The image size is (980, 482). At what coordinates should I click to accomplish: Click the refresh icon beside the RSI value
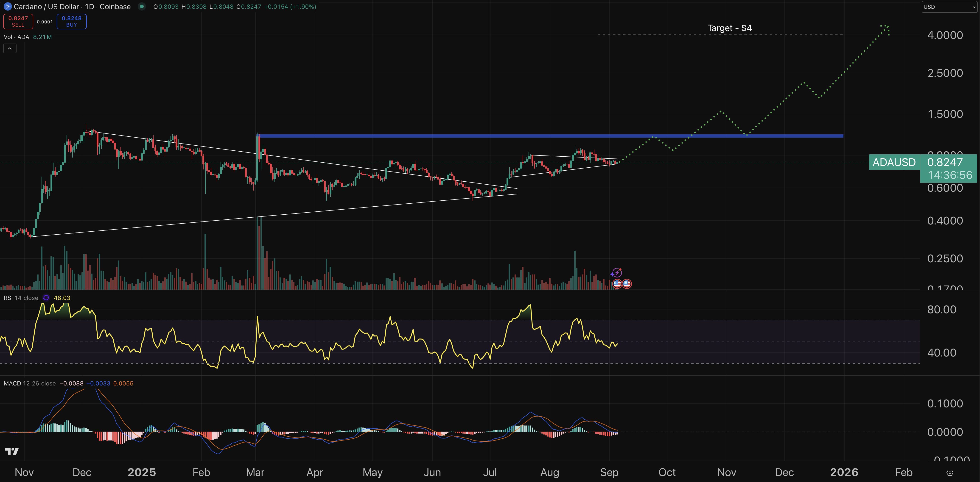[46, 298]
